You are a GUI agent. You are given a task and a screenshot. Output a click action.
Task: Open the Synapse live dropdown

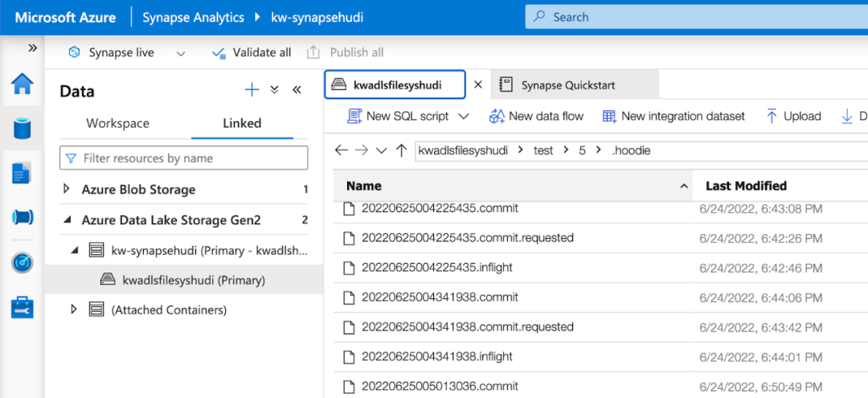tap(181, 53)
